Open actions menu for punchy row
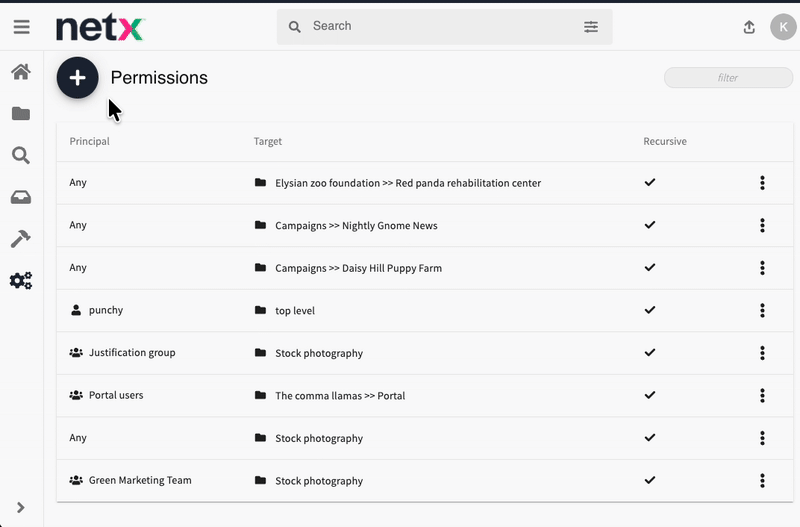Screen dimensions: 800x527 click(x=762, y=310)
